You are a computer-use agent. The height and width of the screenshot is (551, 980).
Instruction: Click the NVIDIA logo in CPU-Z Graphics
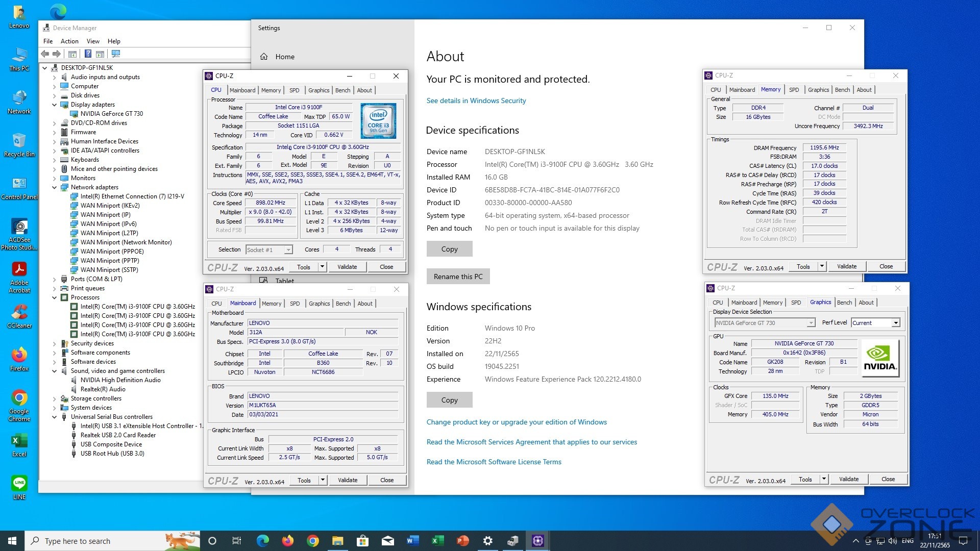coord(880,359)
